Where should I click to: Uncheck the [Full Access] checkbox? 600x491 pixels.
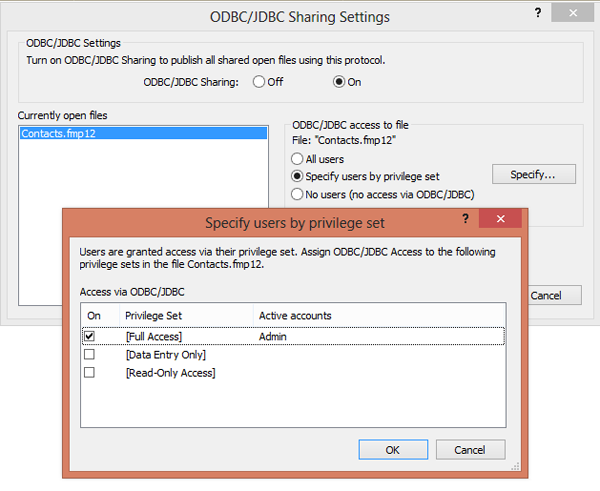click(90, 337)
